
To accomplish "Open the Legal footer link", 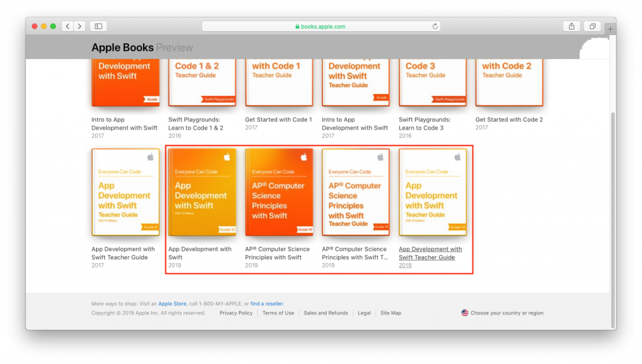I will 364,313.
